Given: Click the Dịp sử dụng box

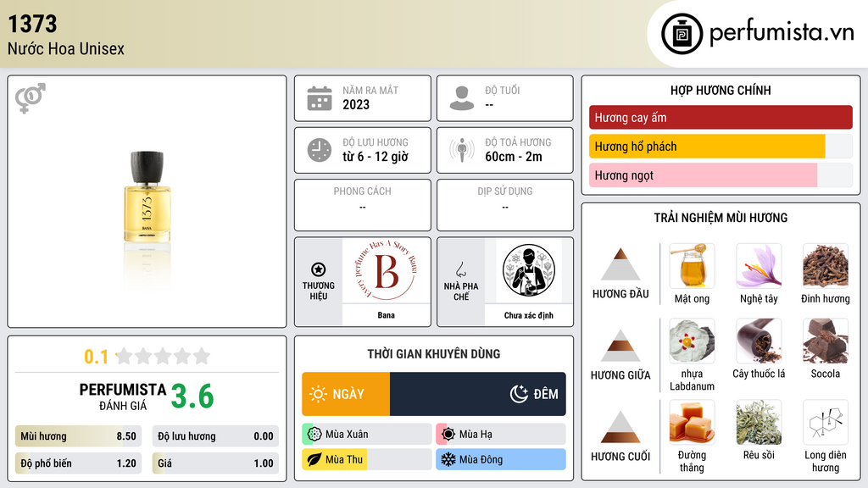Looking at the screenshot, I should pos(505,205).
